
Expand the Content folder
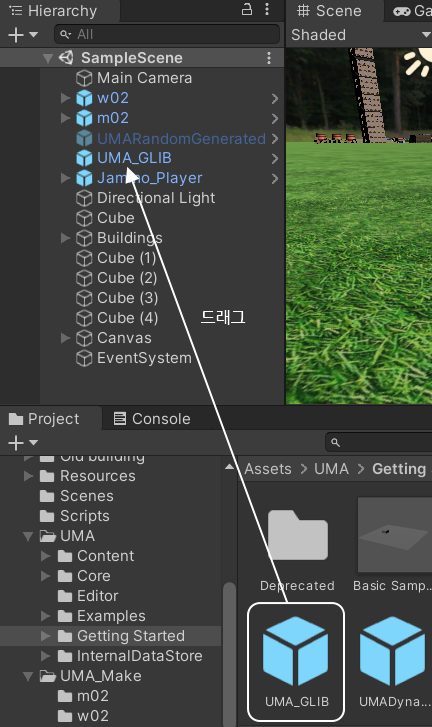(x=45, y=555)
